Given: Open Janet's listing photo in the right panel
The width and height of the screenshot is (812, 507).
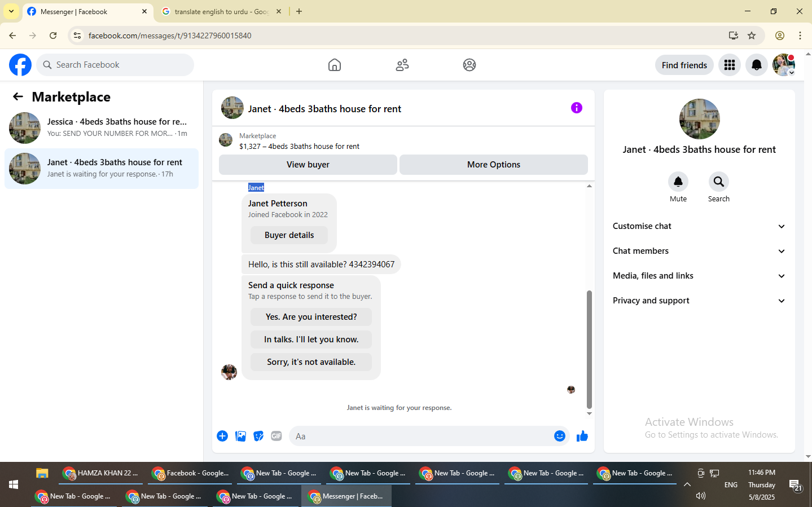Looking at the screenshot, I should 700,119.
